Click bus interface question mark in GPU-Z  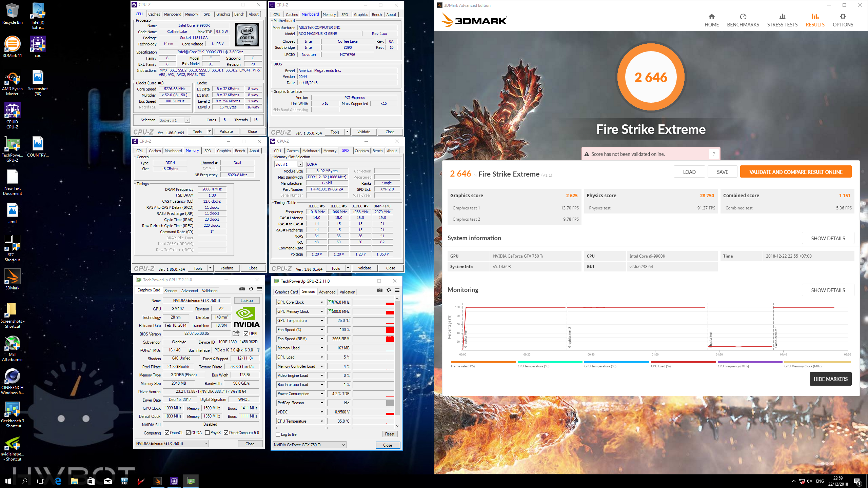(x=258, y=350)
